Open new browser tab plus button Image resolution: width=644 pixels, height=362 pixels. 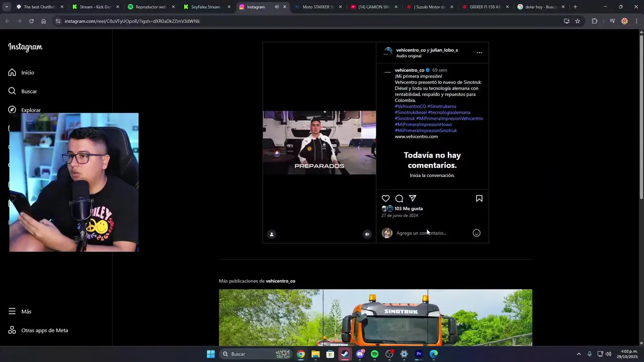click(x=575, y=7)
